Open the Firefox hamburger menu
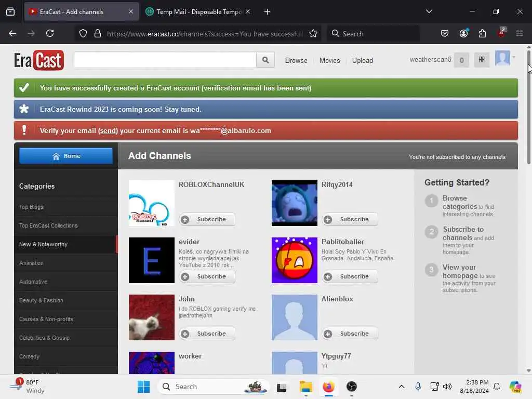 (x=519, y=33)
